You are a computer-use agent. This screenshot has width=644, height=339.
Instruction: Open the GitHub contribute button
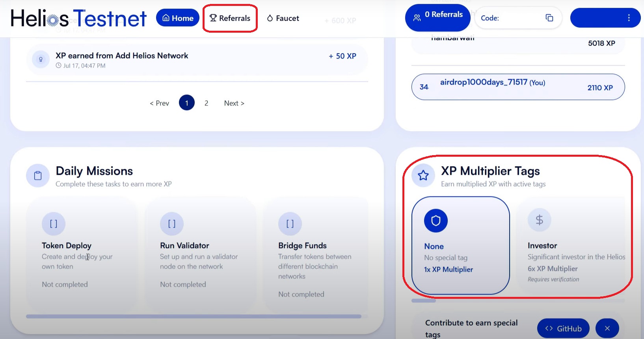coord(563,328)
